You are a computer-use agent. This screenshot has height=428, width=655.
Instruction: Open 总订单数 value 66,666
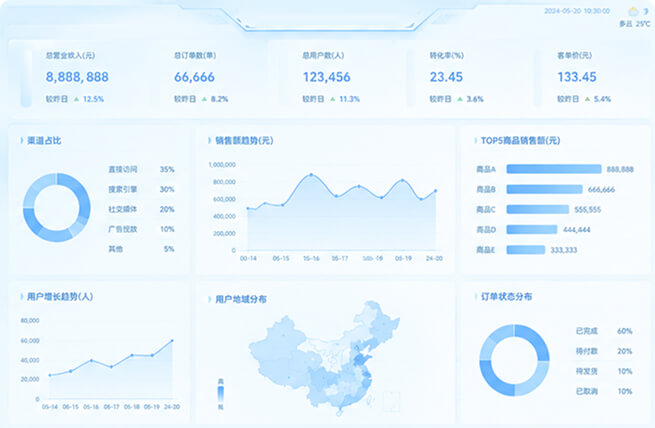tap(194, 77)
